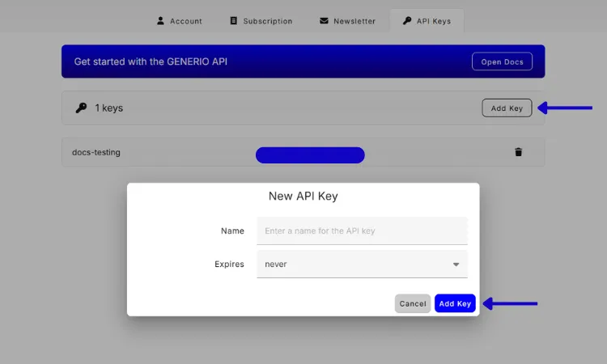The height and width of the screenshot is (364, 607).
Task: Cancel the New API Key dialog
Action: click(x=413, y=303)
